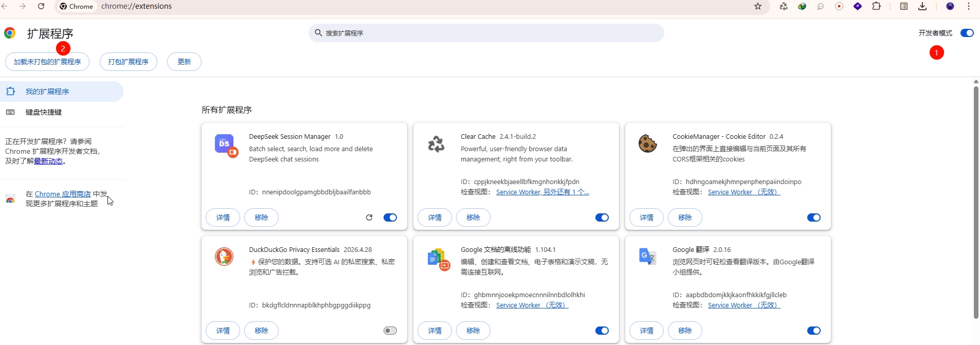
Task: Open 详情 for Clear Cache
Action: pos(435,217)
